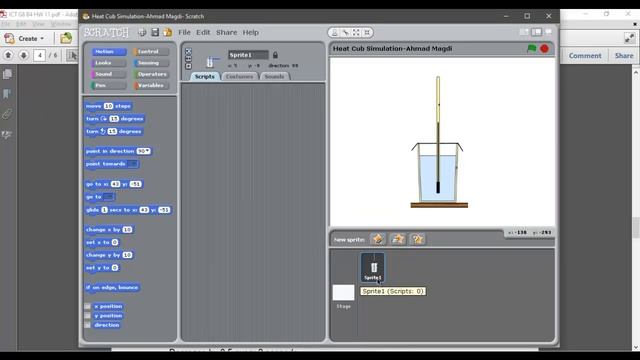
Task: Open direction dropdown in point in direction block
Action: point(144,151)
